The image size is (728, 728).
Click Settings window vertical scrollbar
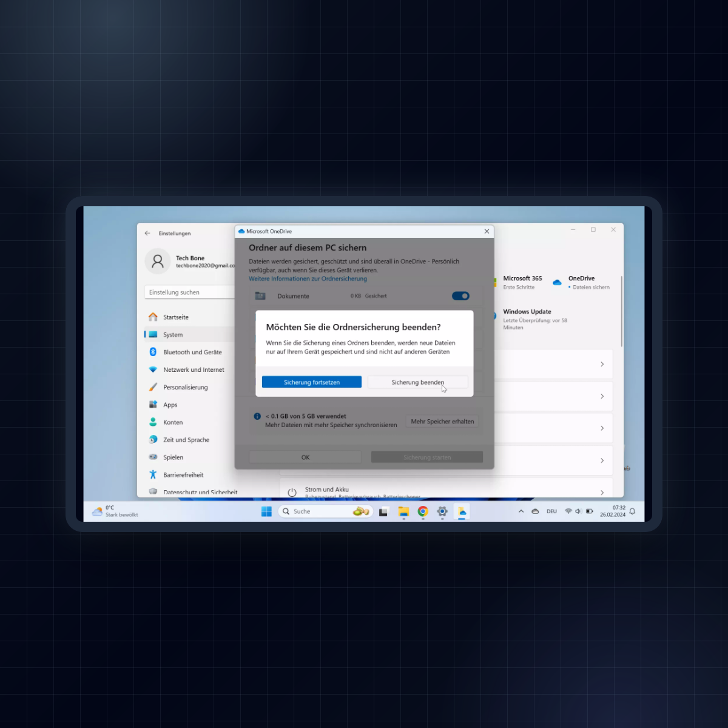pos(622,311)
